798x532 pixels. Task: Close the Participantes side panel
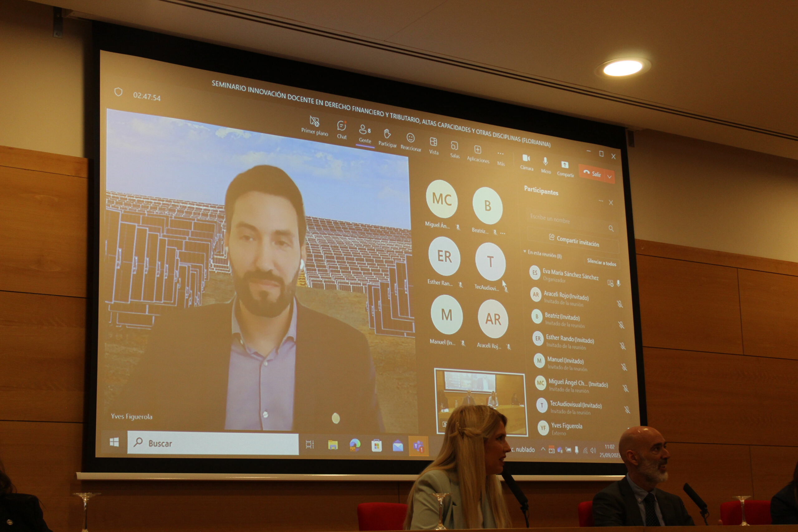[611, 203]
